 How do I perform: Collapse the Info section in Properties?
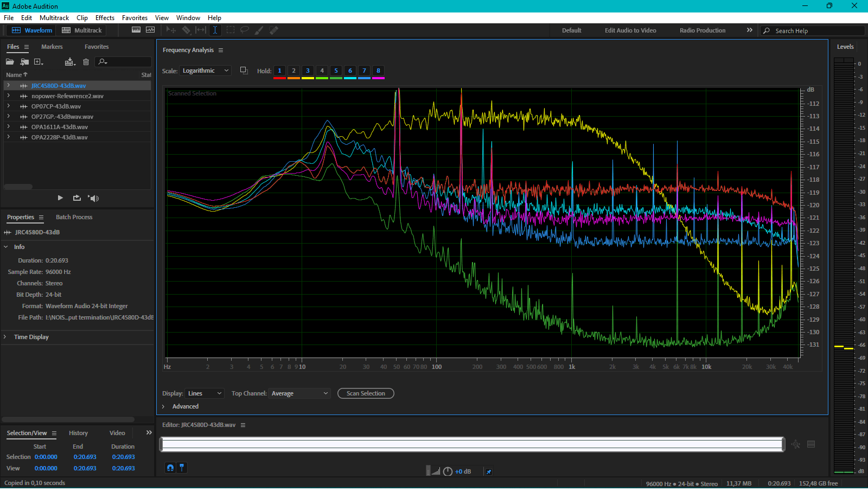coord(6,247)
